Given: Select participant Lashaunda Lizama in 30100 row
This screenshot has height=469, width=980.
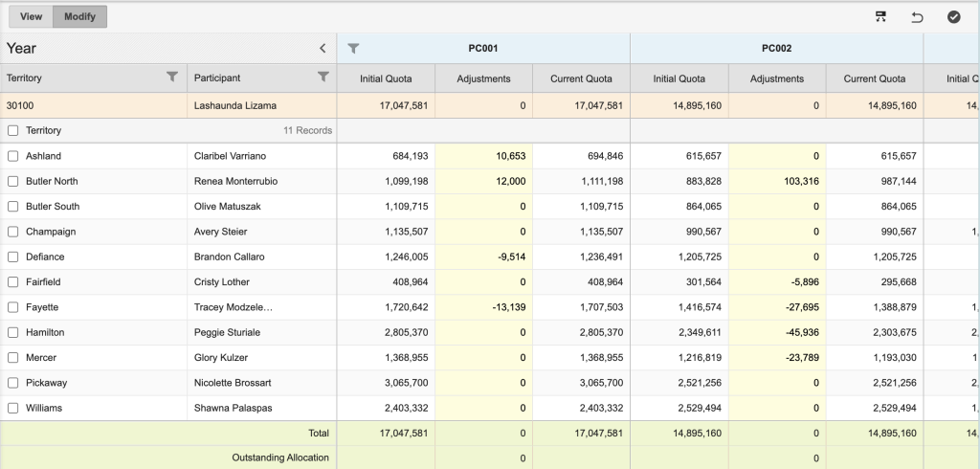Looking at the screenshot, I should pyautogui.click(x=234, y=105).
